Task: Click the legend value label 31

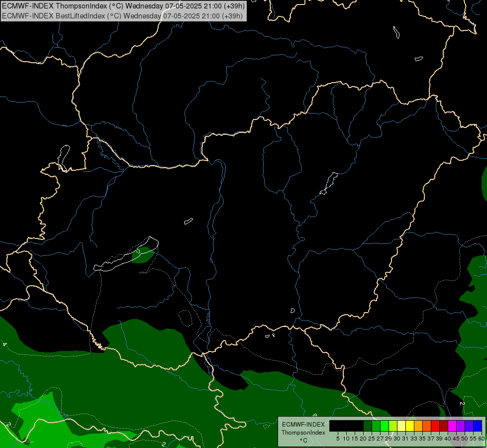Action: (405, 439)
